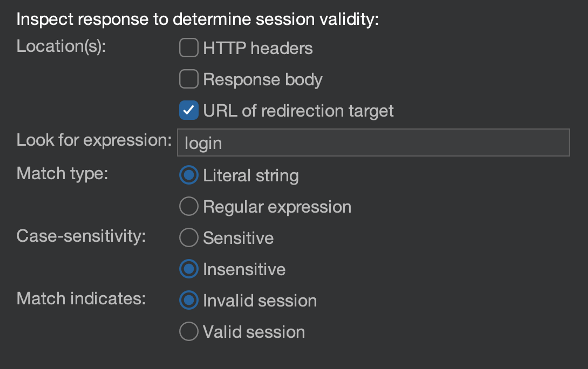Click the 'Regular expression' label text
The height and width of the screenshot is (369, 588).
277,207
